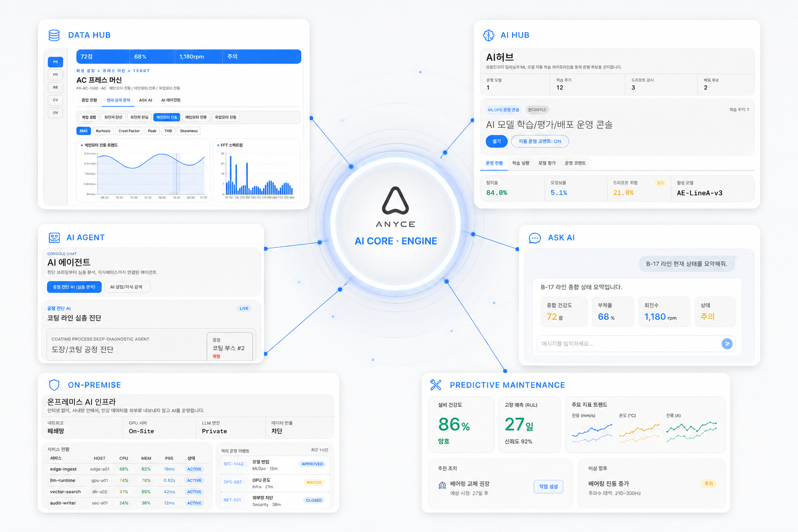Open the OPS-887 event link
This screenshot has width=798, height=532.
pos(233,482)
